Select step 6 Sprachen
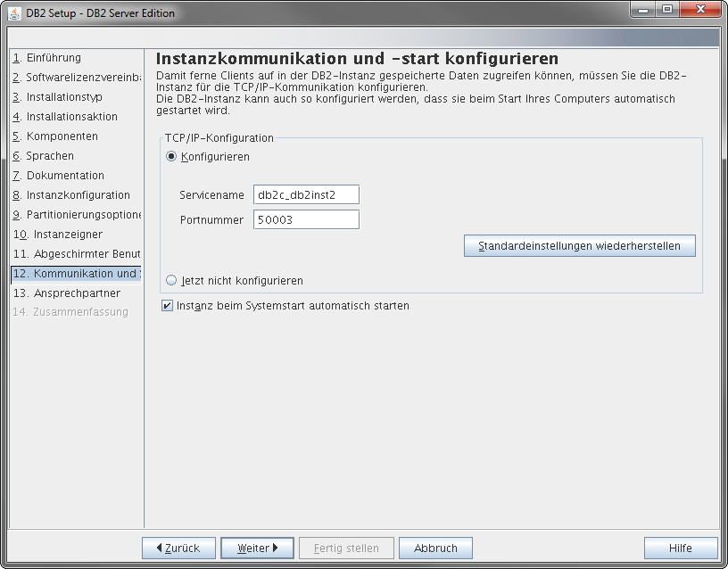This screenshot has height=569, width=728. [43, 156]
